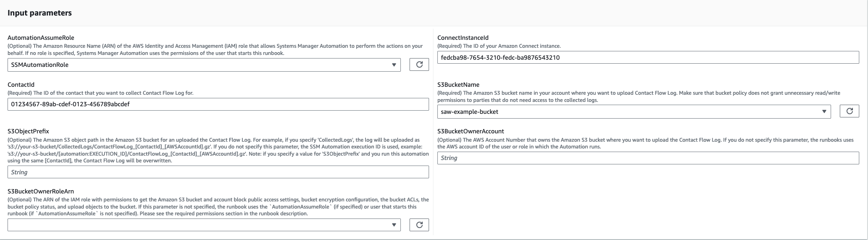Expand the saw-example-bucket dropdown
This screenshot has height=240, width=868.
coord(634,112)
